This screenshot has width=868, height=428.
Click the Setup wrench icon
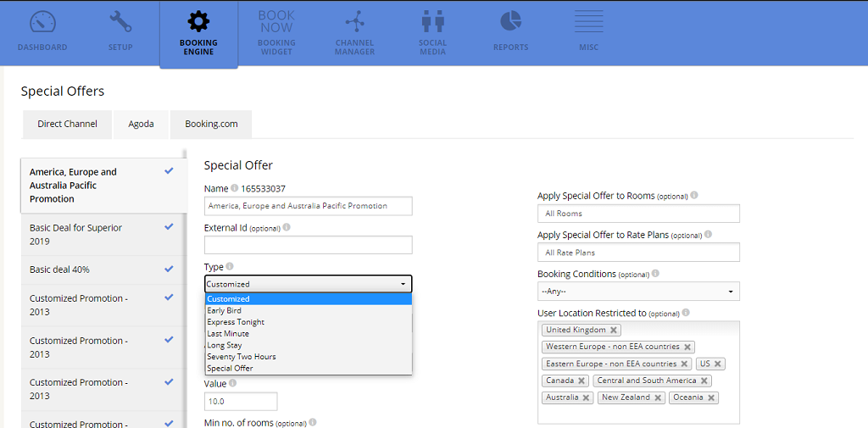click(120, 22)
